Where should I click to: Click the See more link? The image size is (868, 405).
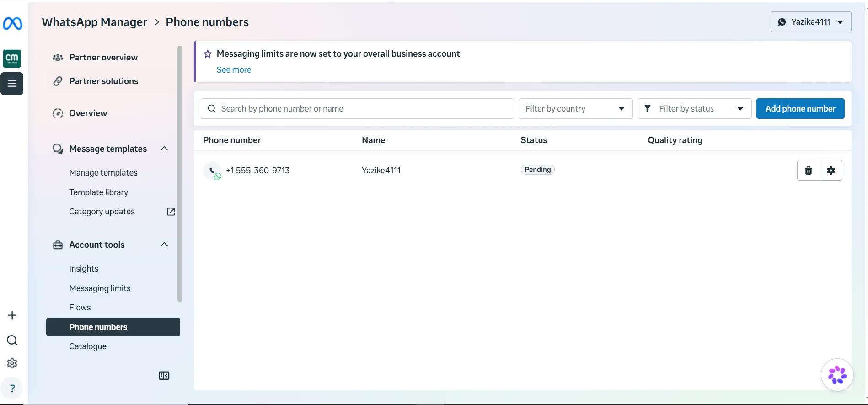[x=234, y=70]
